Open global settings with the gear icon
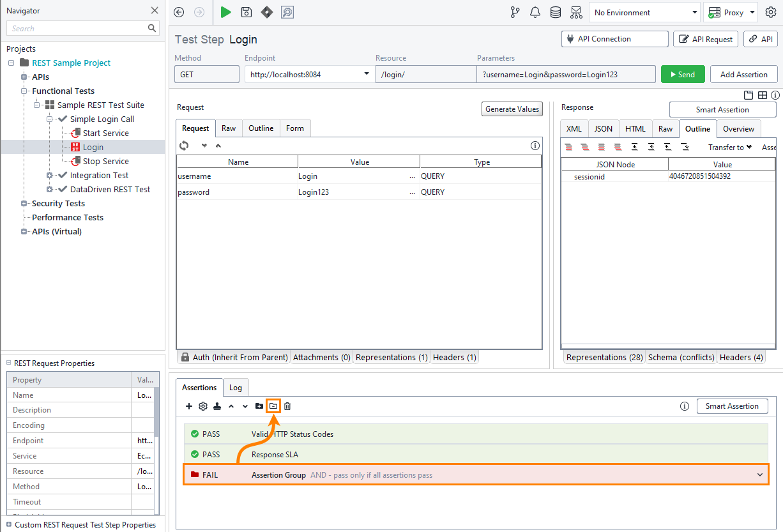The image size is (783, 532). tap(771, 12)
